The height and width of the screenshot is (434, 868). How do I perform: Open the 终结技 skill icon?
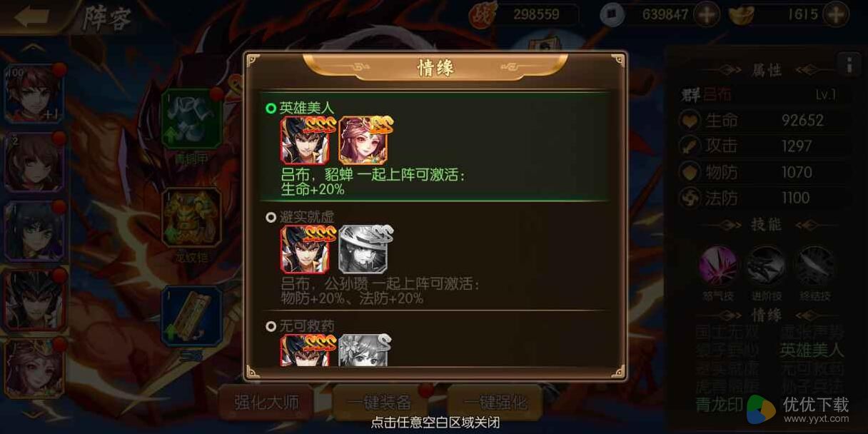pyautogui.click(x=814, y=266)
